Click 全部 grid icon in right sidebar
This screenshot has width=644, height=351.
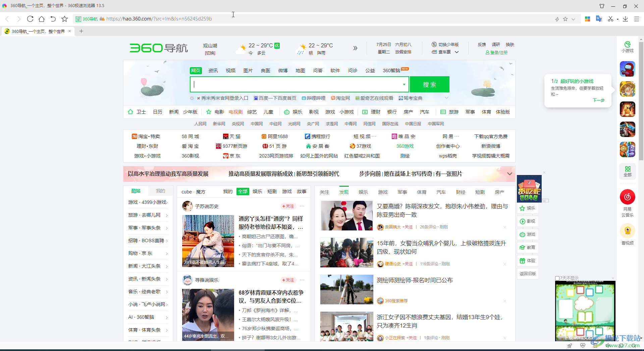pos(628,171)
